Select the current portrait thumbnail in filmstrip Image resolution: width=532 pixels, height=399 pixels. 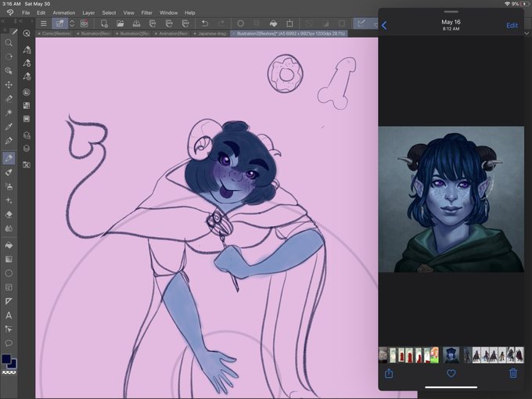click(x=451, y=355)
